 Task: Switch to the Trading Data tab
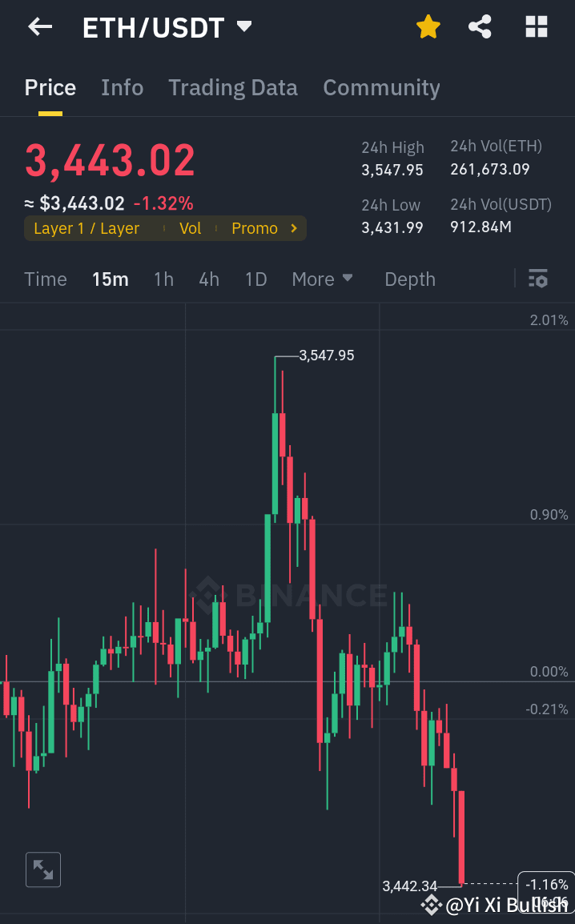[233, 87]
